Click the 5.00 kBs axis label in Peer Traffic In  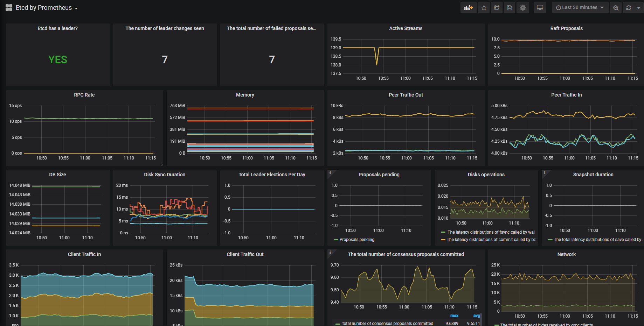click(x=499, y=106)
